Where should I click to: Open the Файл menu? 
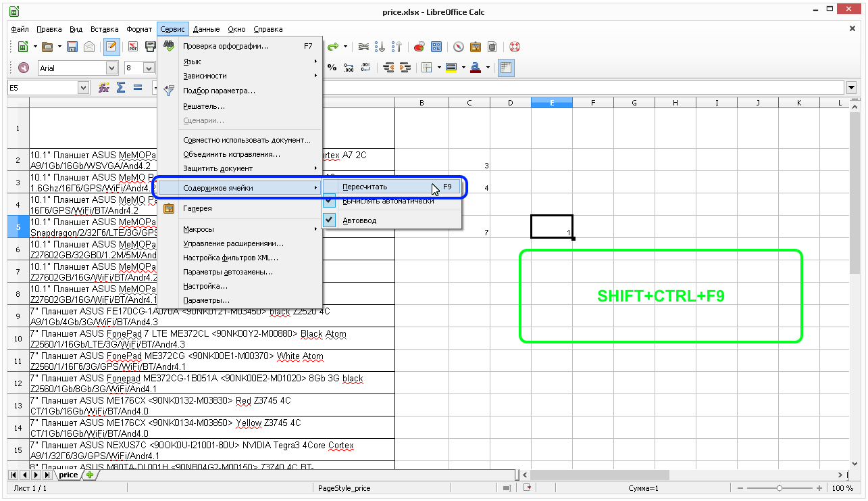click(20, 29)
